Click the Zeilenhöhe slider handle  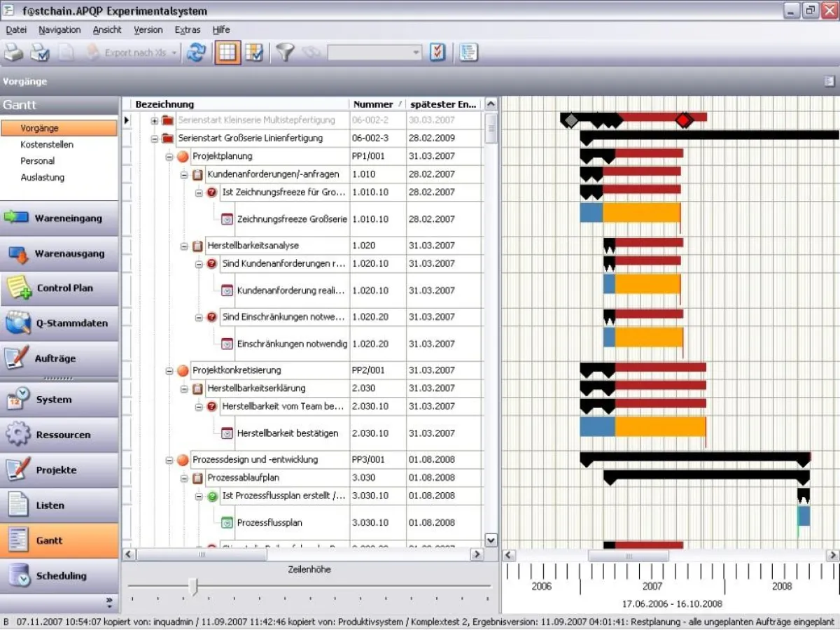pos(194,587)
